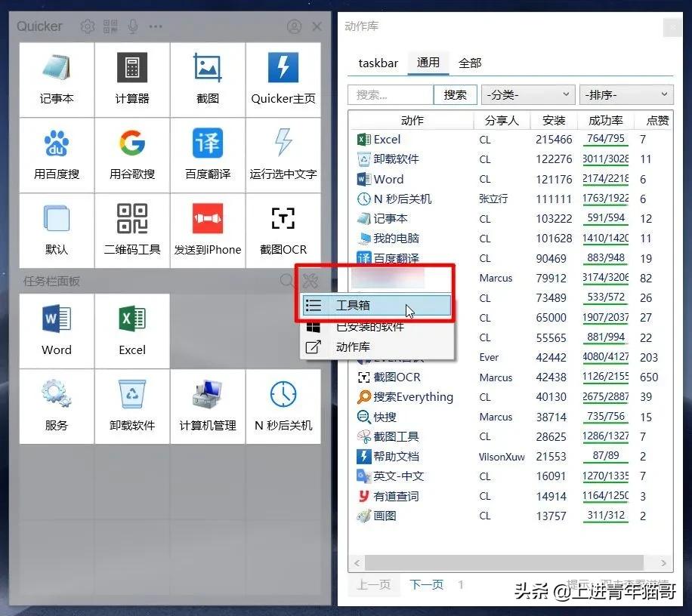
Task: Open the -分类- category dropdown
Action: [527, 94]
